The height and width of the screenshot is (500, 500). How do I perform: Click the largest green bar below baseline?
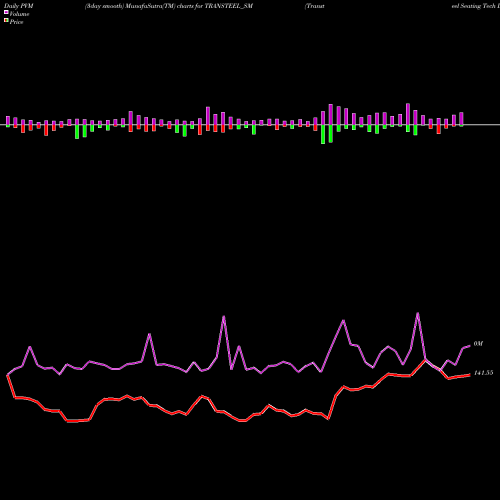point(323,134)
